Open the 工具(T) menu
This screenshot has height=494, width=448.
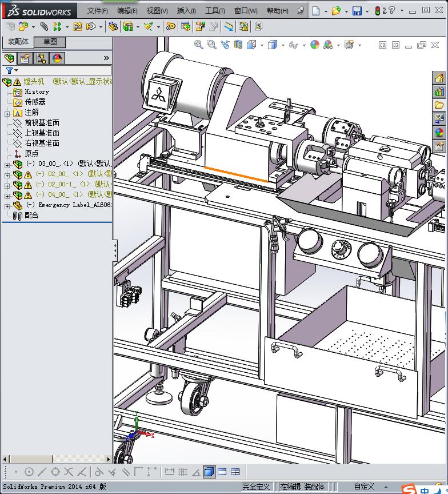(x=215, y=10)
